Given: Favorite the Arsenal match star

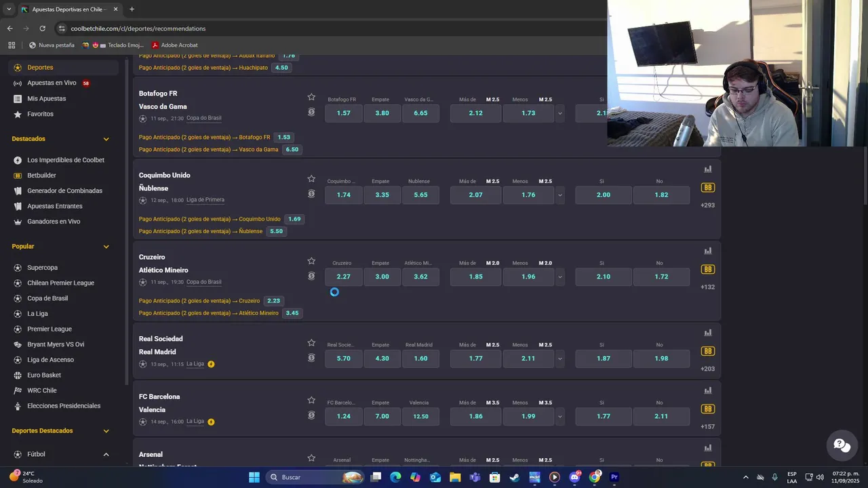Looking at the screenshot, I should coord(311,458).
